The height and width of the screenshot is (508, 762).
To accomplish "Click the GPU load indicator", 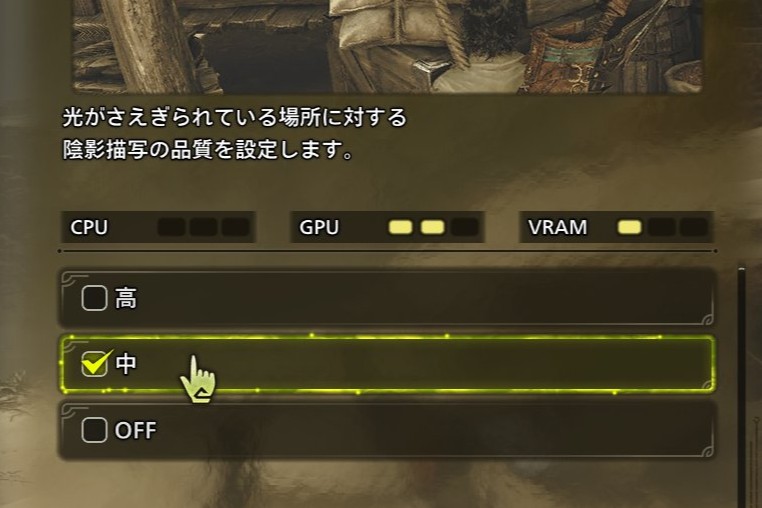I will coord(387,227).
